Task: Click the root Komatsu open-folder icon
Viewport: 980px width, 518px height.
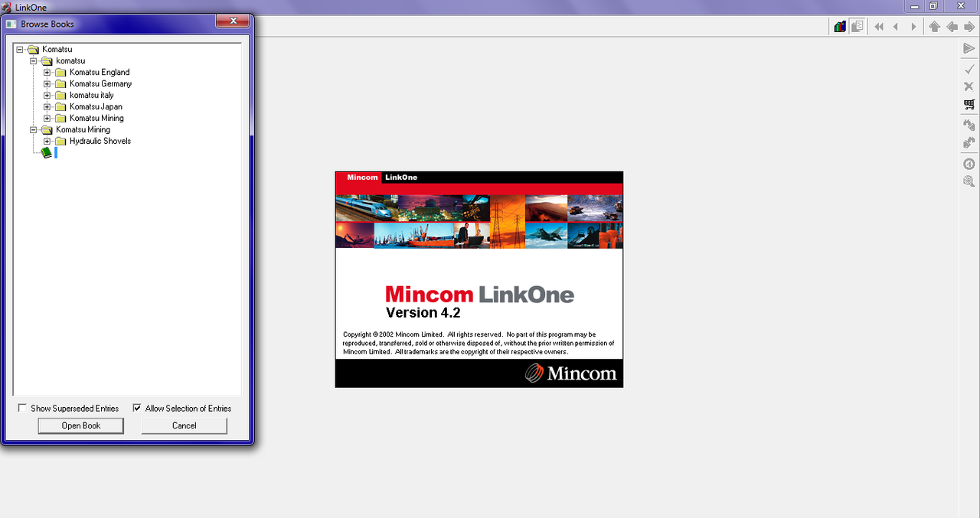Action: (x=33, y=50)
